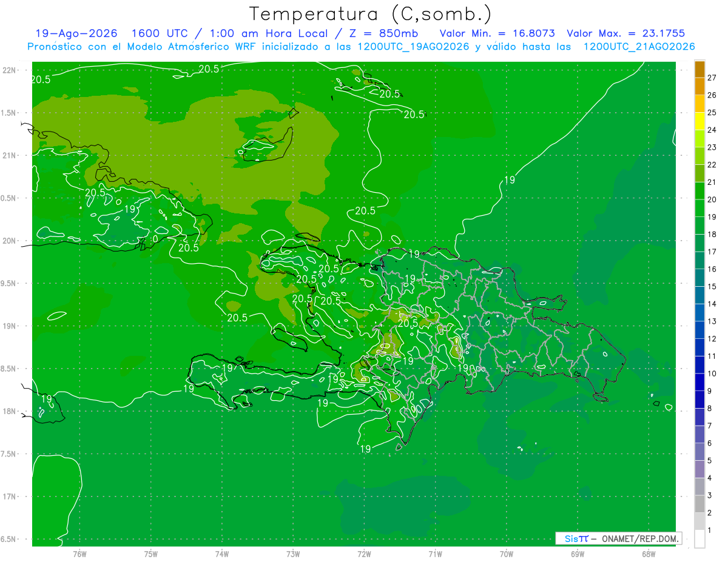Viewport: 728px width, 562px height.
Task: Click legend value 10 on the color bar
Action: [713, 373]
